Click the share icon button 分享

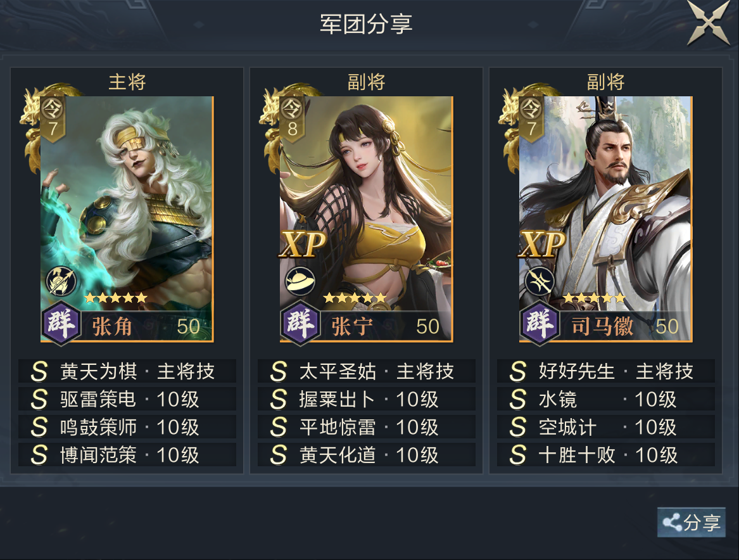tap(691, 522)
